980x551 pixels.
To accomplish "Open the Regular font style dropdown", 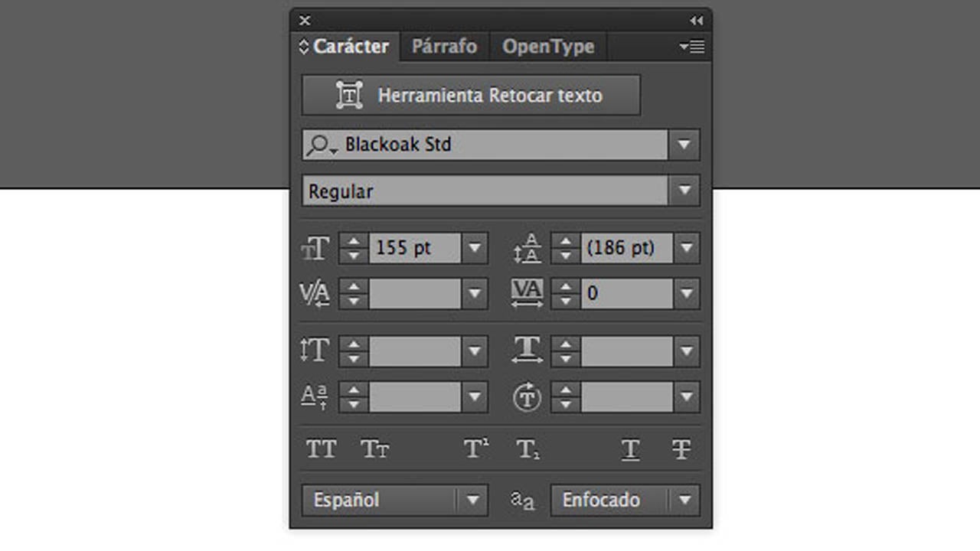I will click(x=684, y=191).
